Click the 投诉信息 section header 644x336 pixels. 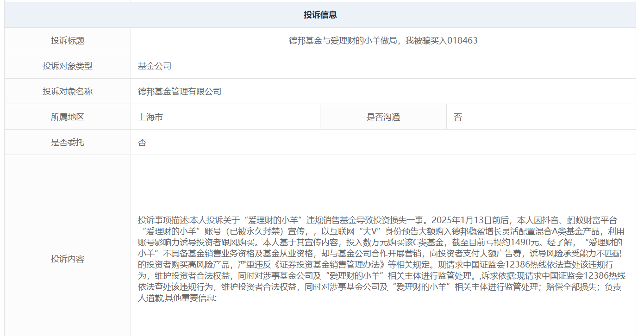click(320, 15)
